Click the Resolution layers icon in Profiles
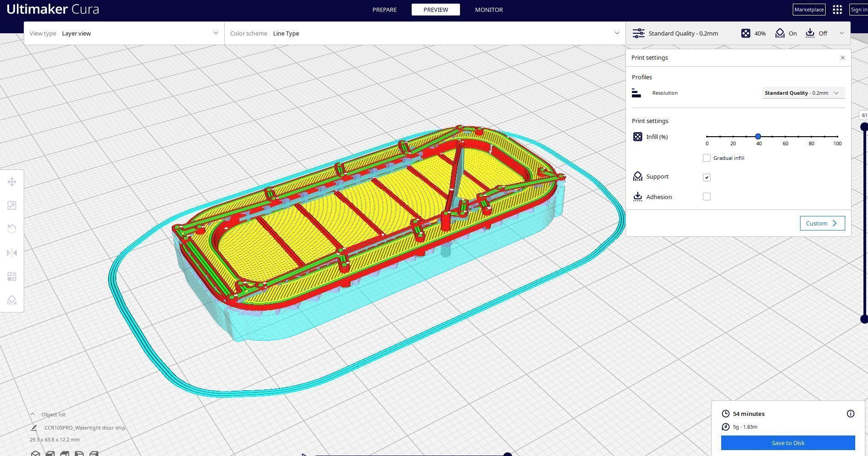Image resolution: width=868 pixels, height=456 pixels. click(x=637, y=93)
